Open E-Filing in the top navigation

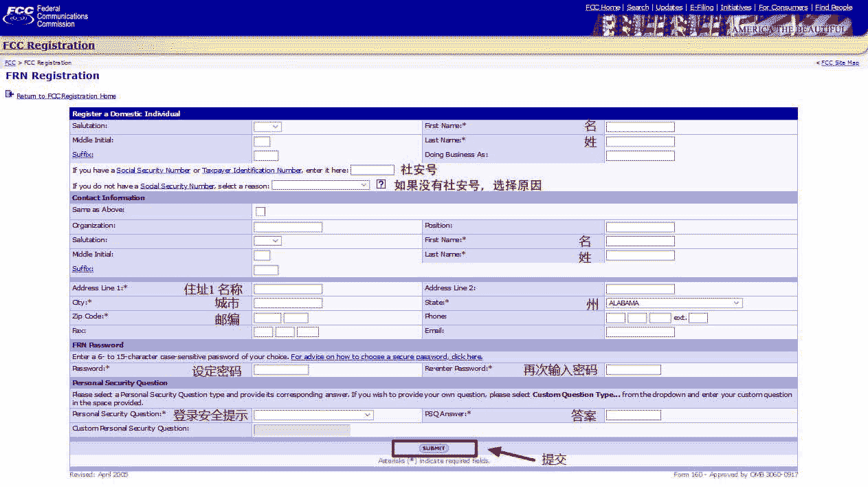(x=702, y=8)
